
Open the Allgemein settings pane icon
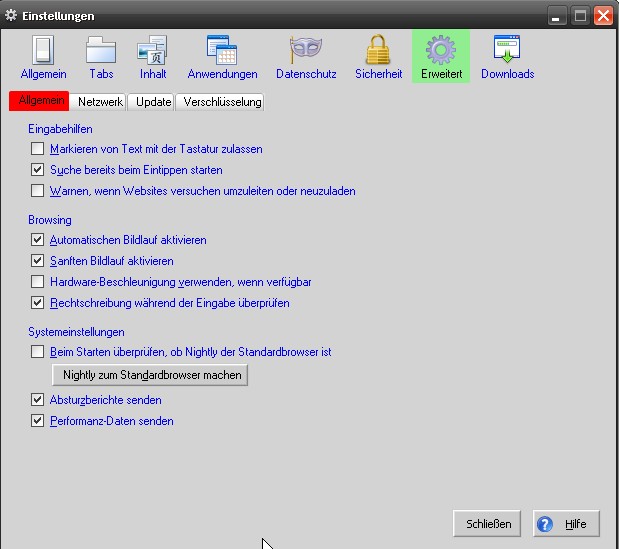[x=43, y=57]
